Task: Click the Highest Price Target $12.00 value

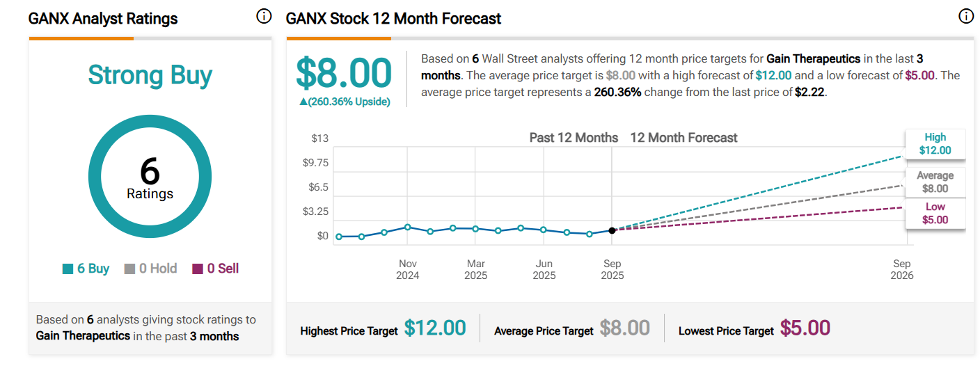Action: pos(435,328)
